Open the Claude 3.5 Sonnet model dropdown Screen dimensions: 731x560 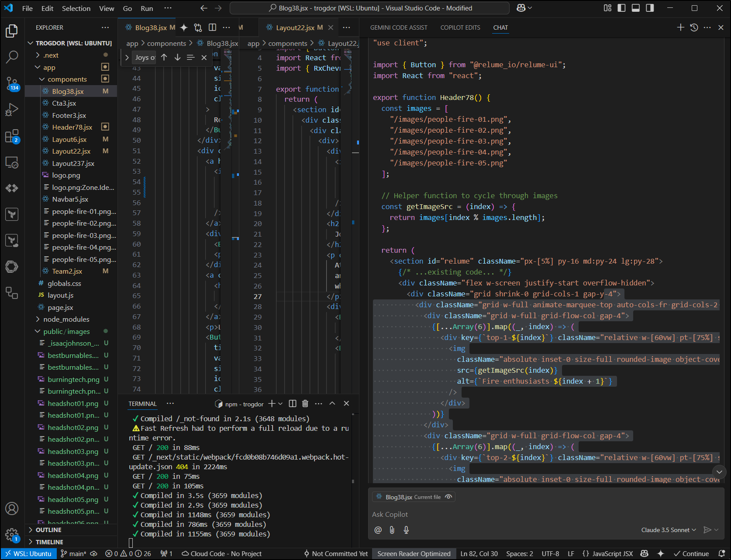coord(668,530)
